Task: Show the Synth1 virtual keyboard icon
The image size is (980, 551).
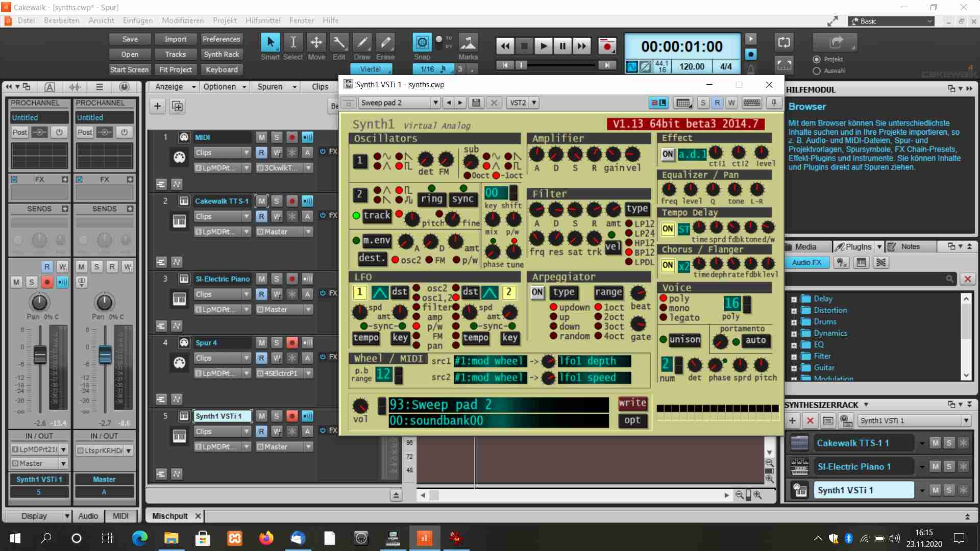Action: click(751, 103)
